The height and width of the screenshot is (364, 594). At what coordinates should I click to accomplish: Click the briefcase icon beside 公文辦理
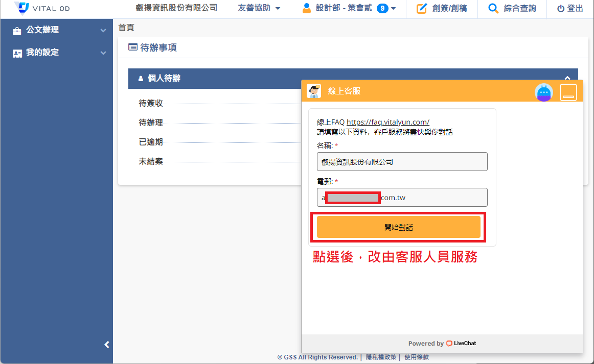coord(17,31)
